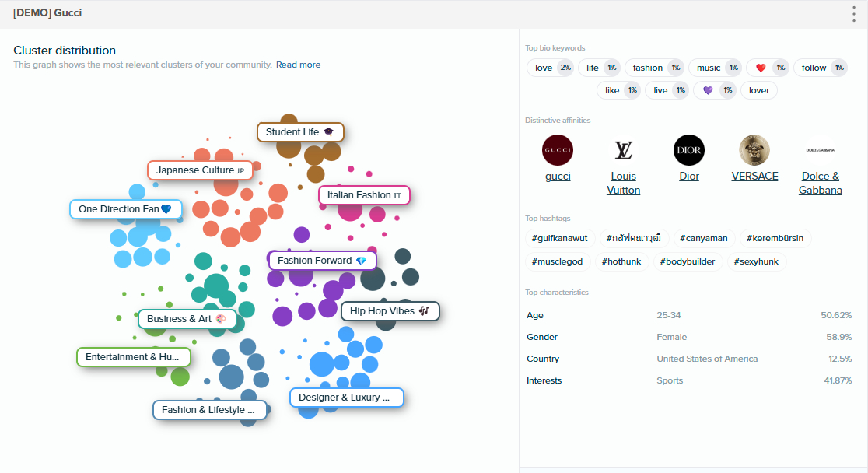The width and height of the screenshot is (868, 473).
Task: Click the Hip Hop Vibes cluster
Action: pos(390,311)
